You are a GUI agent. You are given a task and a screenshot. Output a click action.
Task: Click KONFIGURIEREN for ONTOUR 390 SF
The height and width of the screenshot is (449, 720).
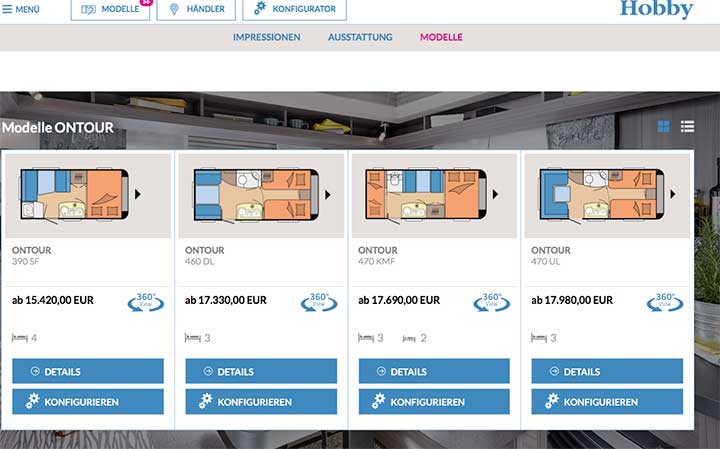[x=88, y=402]
